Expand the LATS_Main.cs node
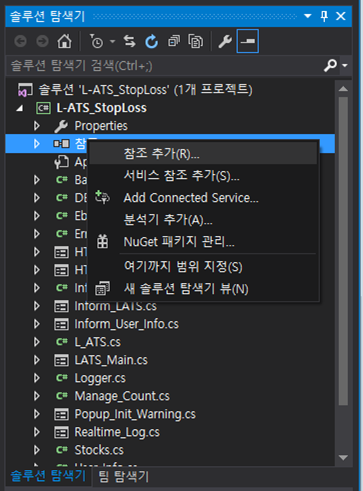363x491 pixels. point(37,360)
